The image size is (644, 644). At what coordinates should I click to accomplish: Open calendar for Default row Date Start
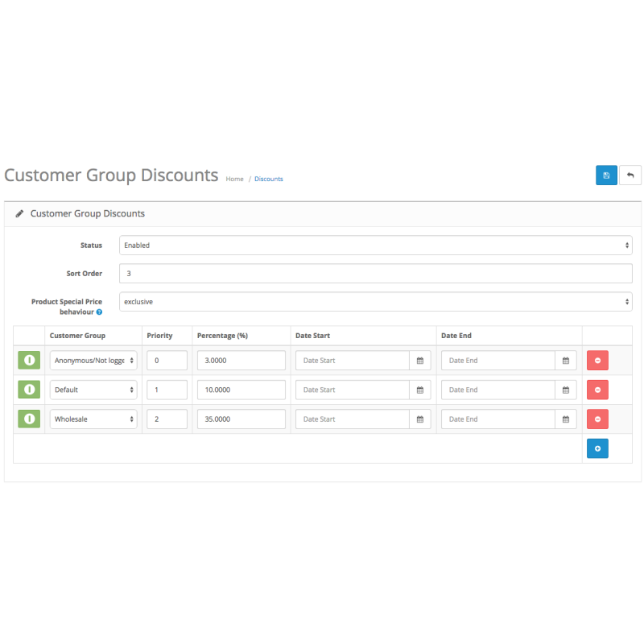point(419,390)
